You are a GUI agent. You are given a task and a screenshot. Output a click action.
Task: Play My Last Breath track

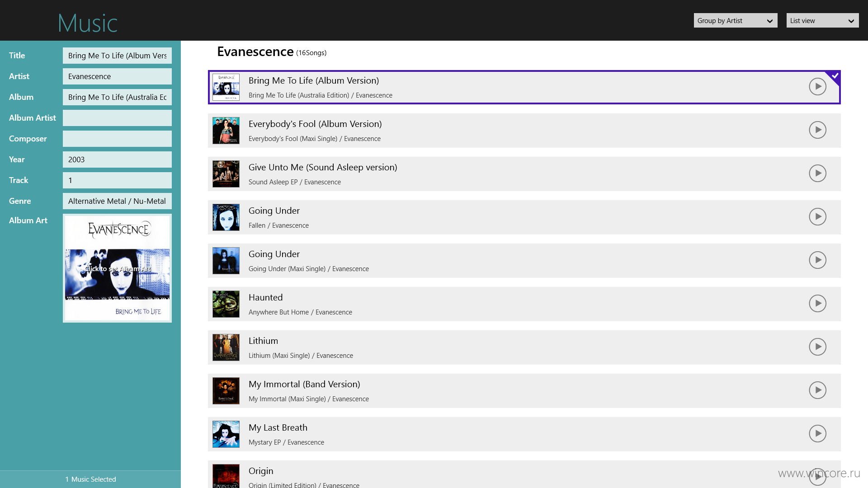click(x=817, y=433)
